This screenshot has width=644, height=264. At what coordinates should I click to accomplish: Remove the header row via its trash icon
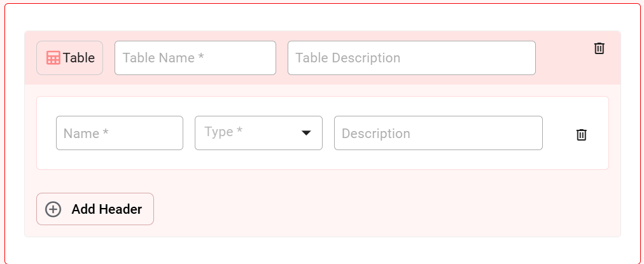click(581, 134)
